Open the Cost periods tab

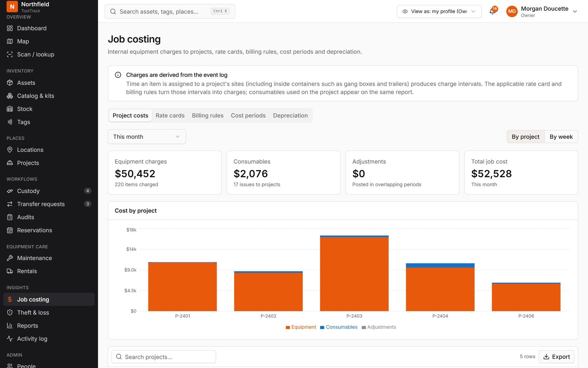pyautogui.click(x=248, y=115)
